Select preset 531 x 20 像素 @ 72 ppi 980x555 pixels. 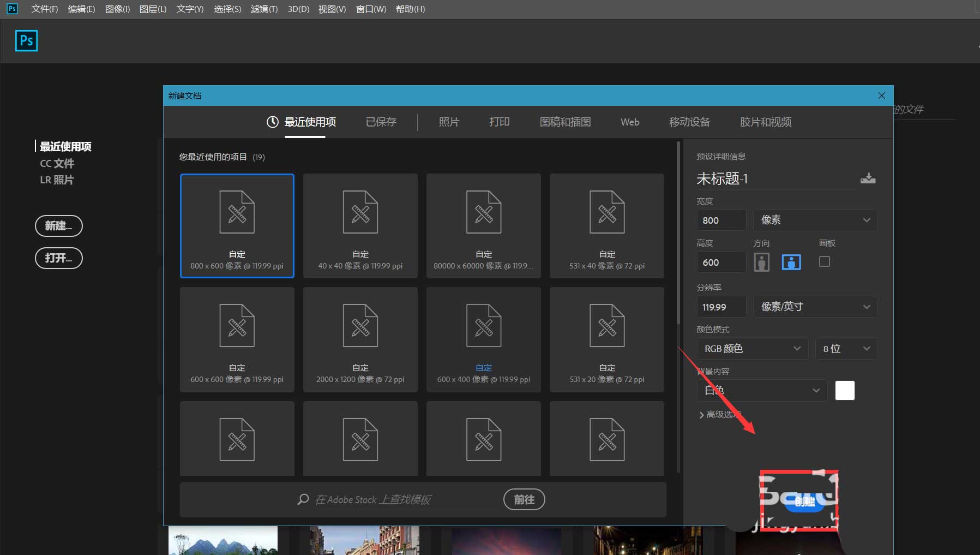pyautogui.click(x=607, y=339)
